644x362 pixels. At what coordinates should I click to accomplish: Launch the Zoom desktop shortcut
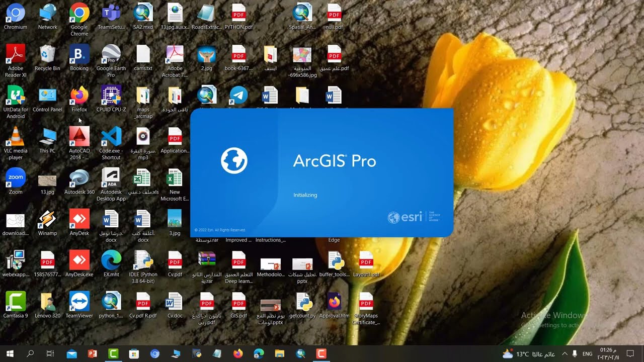click(x=16, y=182)
